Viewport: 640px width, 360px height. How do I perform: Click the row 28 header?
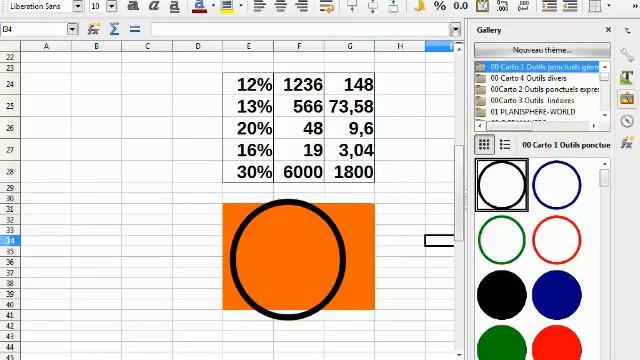10,171
